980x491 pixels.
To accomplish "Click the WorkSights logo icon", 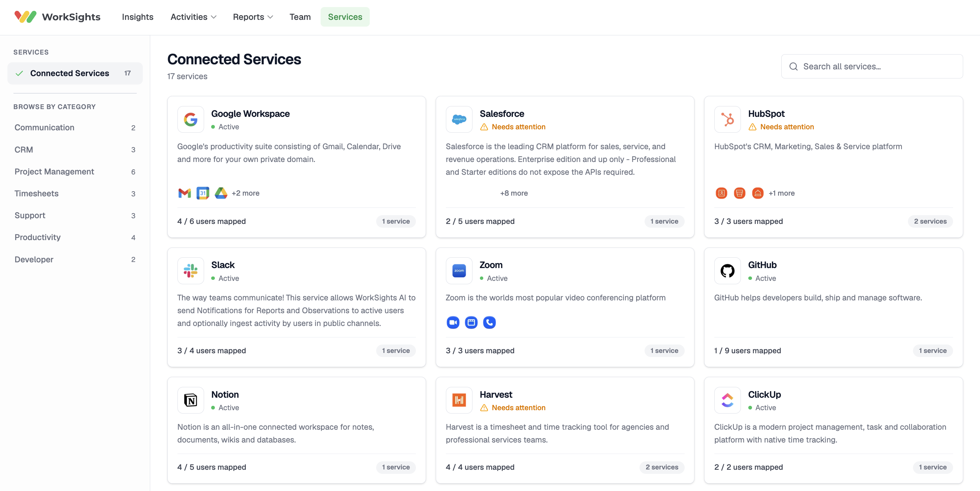I will pyautogui.click(x=25, y=17).
